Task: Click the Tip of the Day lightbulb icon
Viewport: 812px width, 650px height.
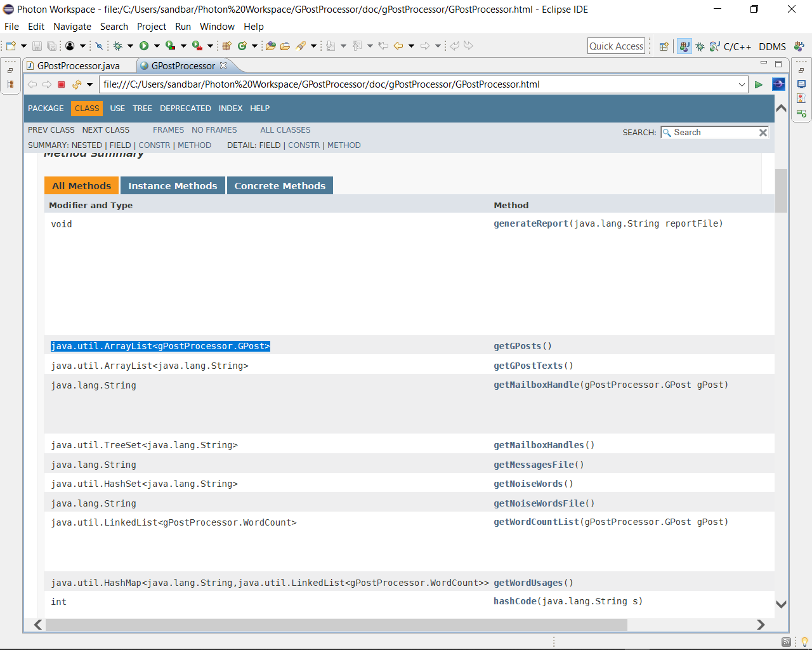Action: (804, 642)
